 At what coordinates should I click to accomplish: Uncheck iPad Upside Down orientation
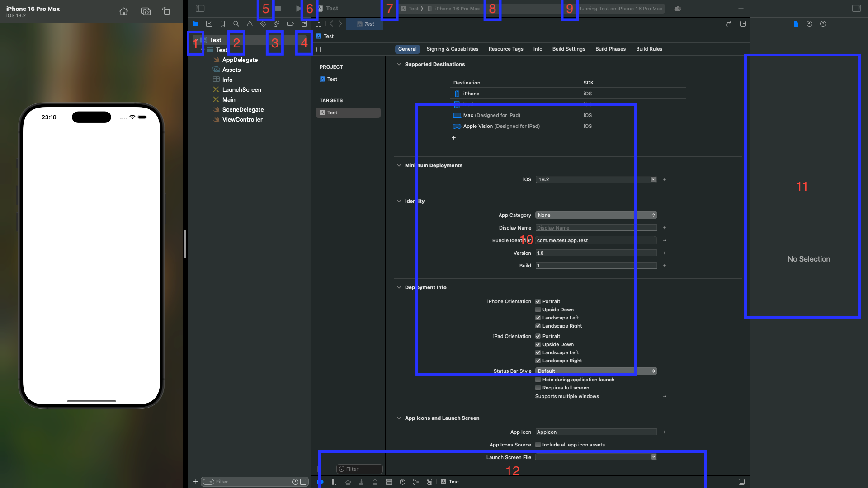coord(538,344)
